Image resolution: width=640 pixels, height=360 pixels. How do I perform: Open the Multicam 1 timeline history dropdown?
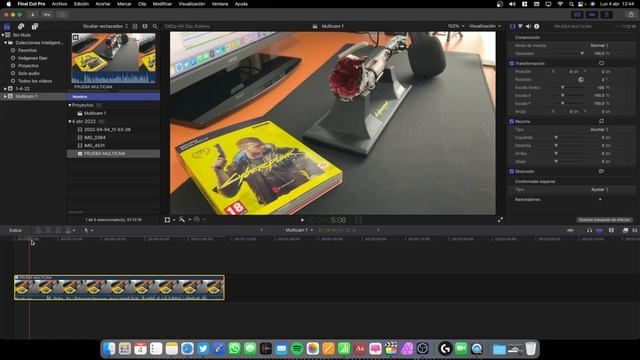[x=299, y=230]
